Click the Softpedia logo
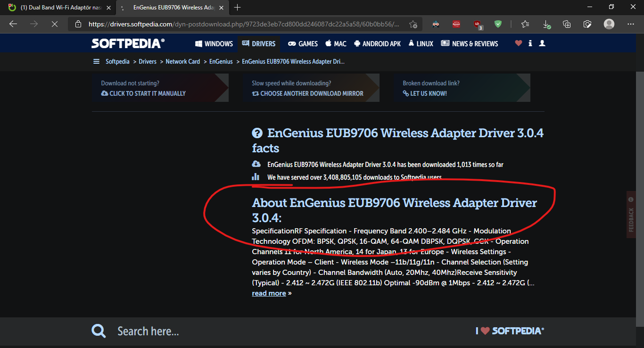This screenshot has height=348, width=644. (x=128, y=43)
